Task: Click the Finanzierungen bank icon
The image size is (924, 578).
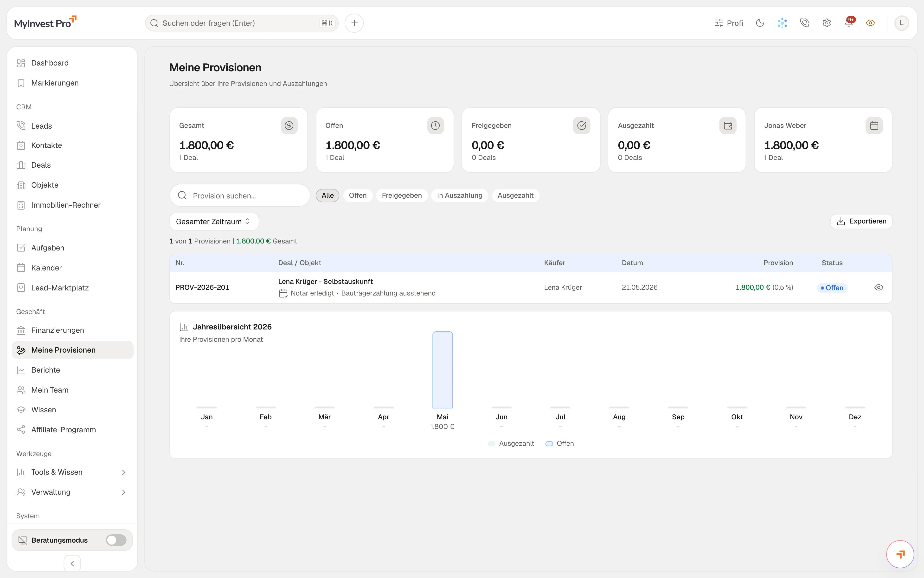Action: pos(21,330)
